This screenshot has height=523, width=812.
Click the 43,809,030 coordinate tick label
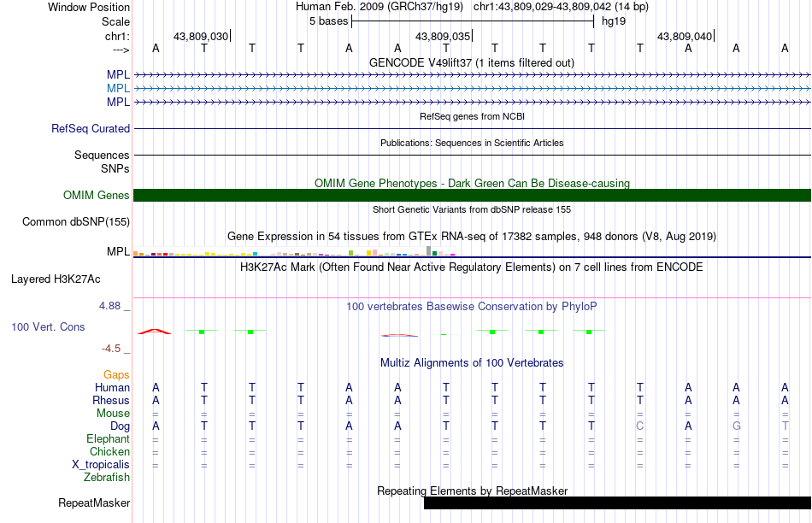click(200, 36)
